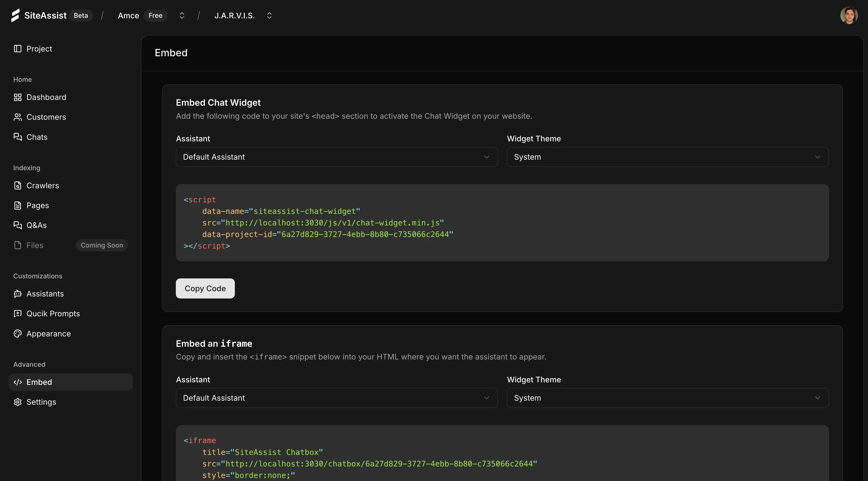Click the Appearance palette icon

point(18,334)
